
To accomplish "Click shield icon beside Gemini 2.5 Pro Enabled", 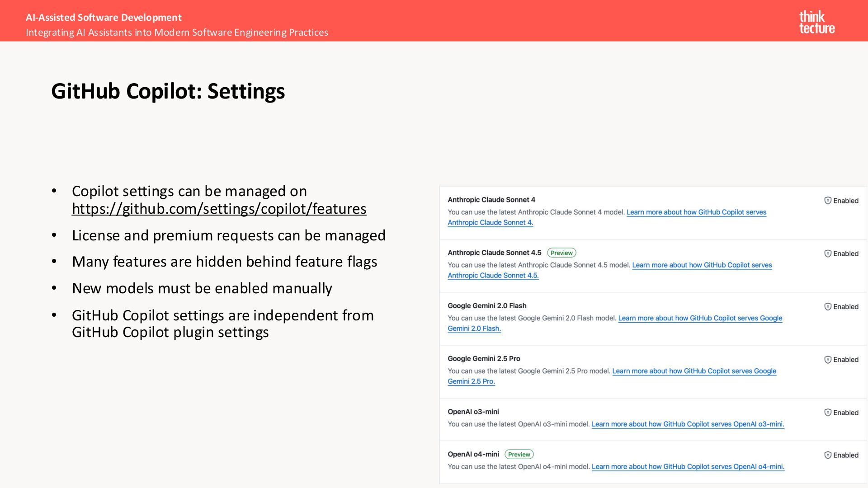I will pos(828,360).
